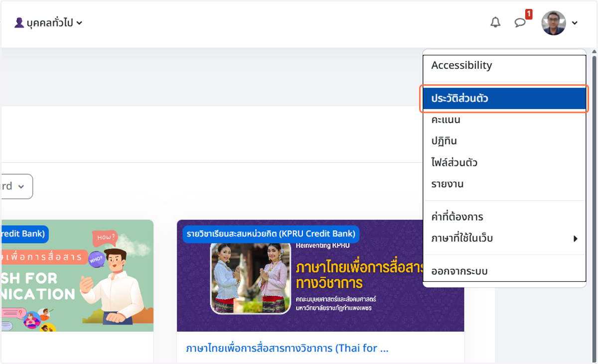
Task: Open ปฏิทิน from the user menu
Action: point(504,141)
